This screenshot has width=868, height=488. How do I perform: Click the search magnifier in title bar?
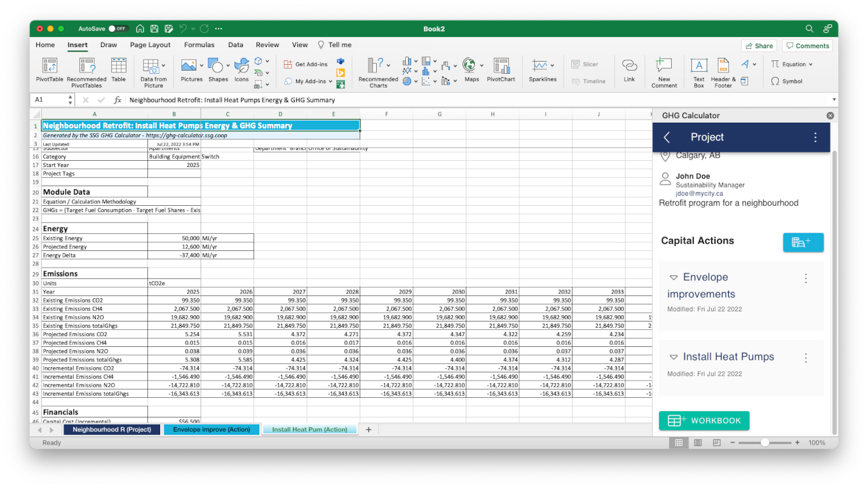point(810,29)
